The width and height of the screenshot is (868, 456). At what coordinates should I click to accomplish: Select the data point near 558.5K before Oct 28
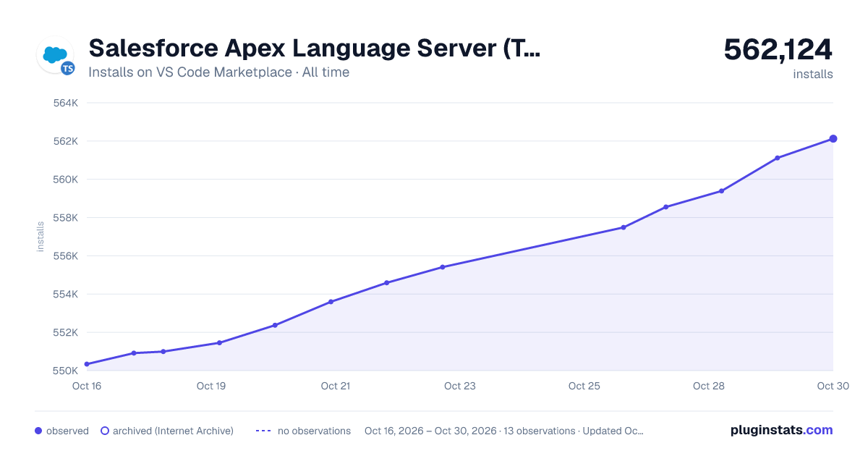coord(665,207)
